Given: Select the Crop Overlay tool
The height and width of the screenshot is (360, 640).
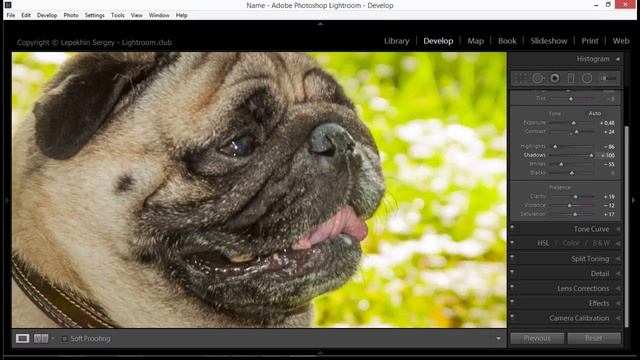Looking at the screenshot, I should [520, 78].
